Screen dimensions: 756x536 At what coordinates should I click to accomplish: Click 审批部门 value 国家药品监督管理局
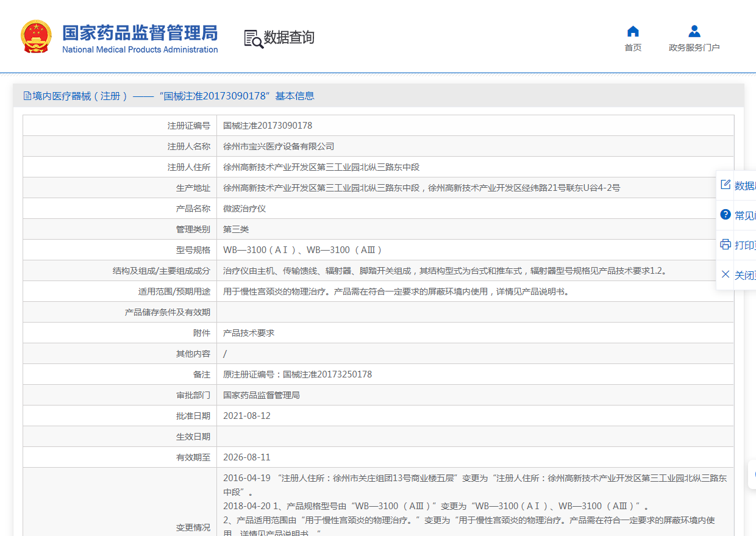[x=262, y=395]
